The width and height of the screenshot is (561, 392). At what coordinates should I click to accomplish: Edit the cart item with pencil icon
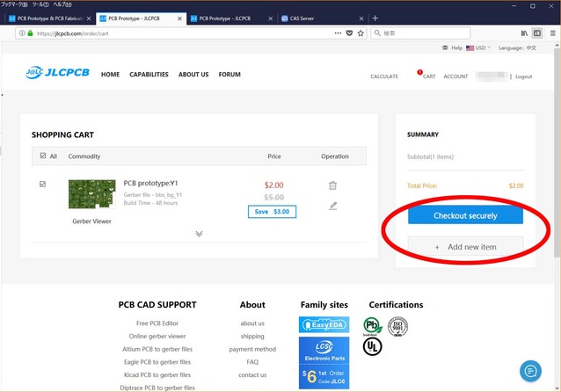pyautogui.click(x=333, y=206)
